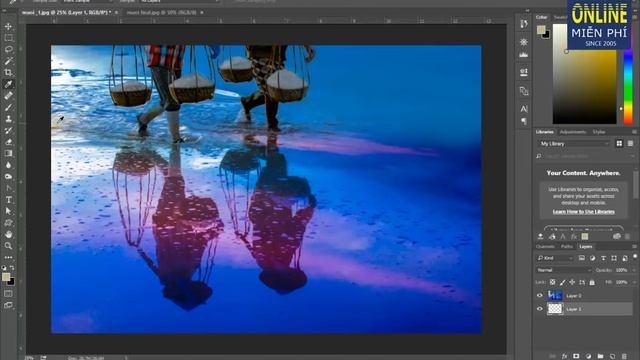Create new fill or adjustment layer

coord(588,356)
